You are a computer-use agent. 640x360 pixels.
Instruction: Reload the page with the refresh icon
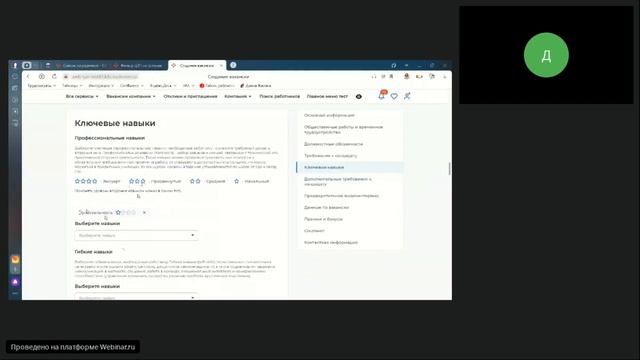coord(54,76)
